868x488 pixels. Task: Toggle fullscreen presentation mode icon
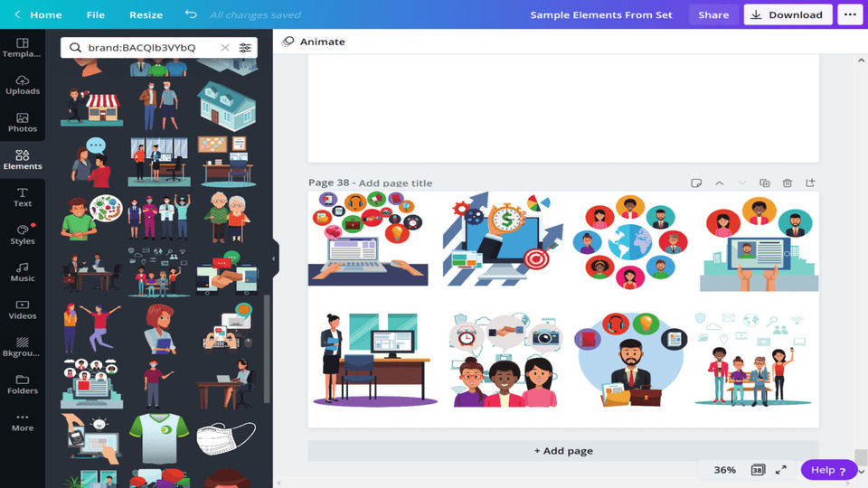[x=780, y=470]
